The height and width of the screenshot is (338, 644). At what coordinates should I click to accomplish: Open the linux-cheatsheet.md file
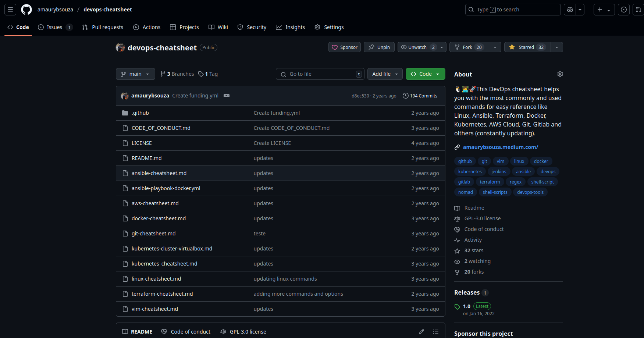point(156,279)
